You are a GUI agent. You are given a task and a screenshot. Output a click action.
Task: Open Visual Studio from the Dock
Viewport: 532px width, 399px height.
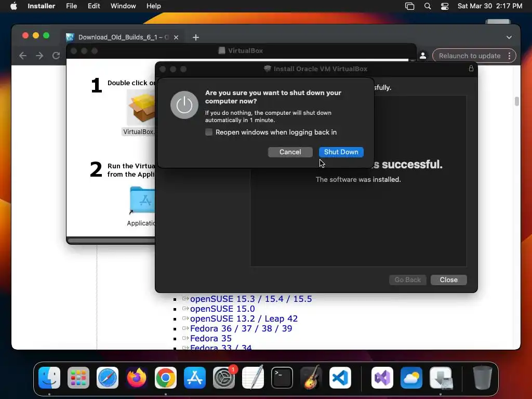click(382, 378)
